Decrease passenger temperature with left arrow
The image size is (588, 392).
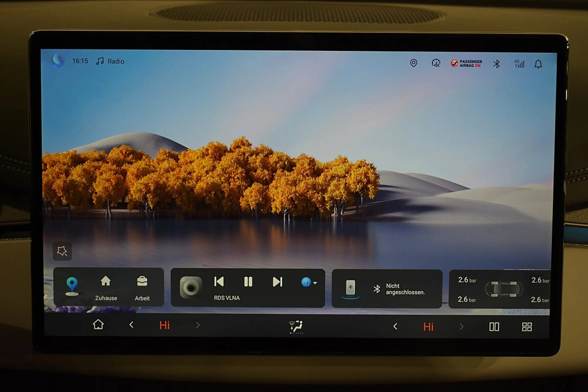[x=395, y=327]
